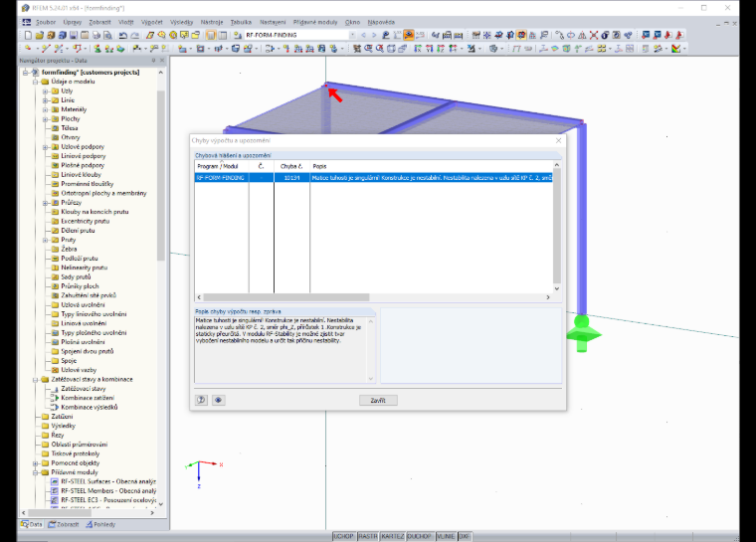Toggle UCHOP snap in the status bar

pos(344,536)
